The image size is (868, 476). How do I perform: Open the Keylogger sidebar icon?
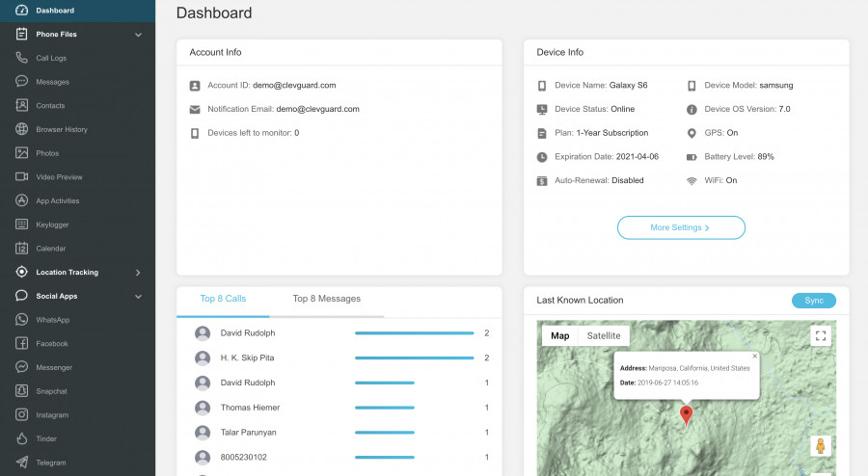pyautogui.click(x=21, y=225)
